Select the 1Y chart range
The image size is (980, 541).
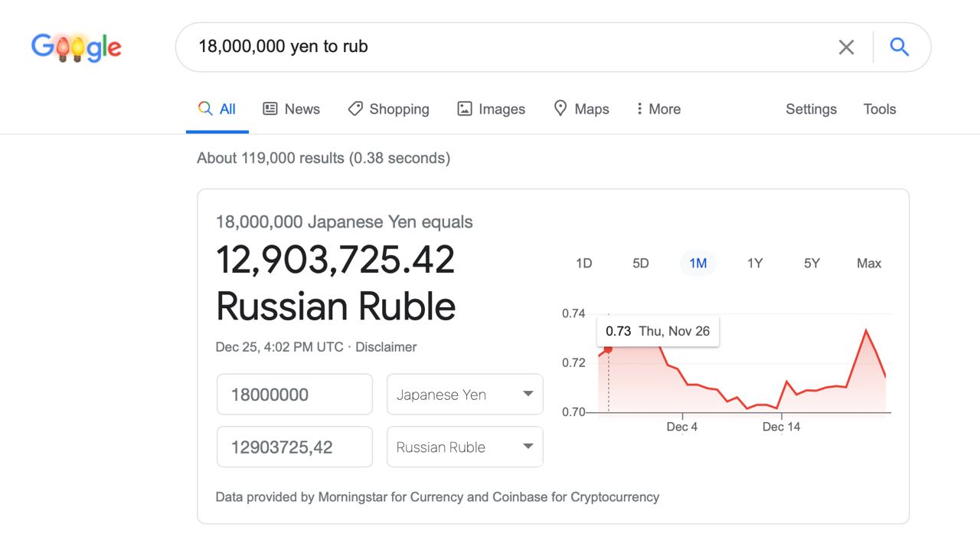(755, 263)
